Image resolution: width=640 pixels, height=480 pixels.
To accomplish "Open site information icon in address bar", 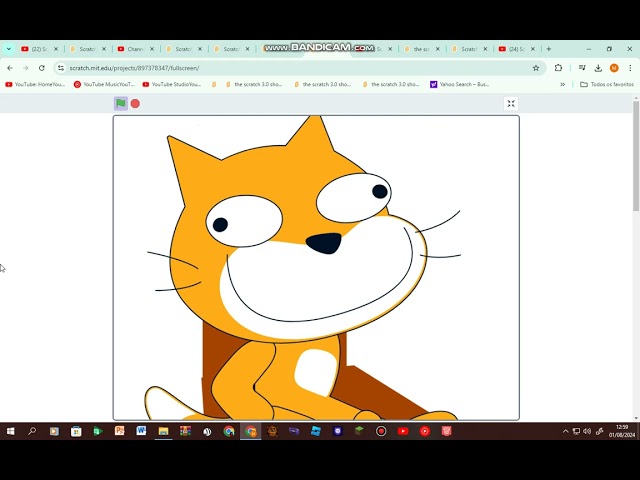I will (x=61, y=68).
